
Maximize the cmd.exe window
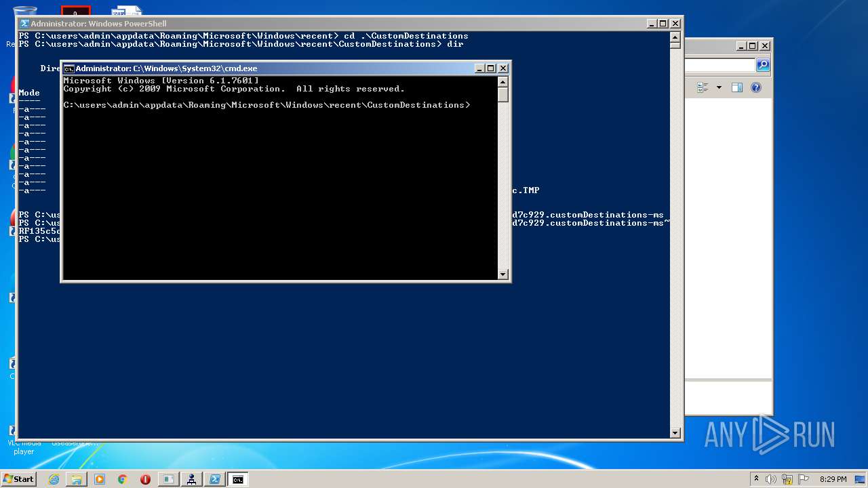[491, 68]
